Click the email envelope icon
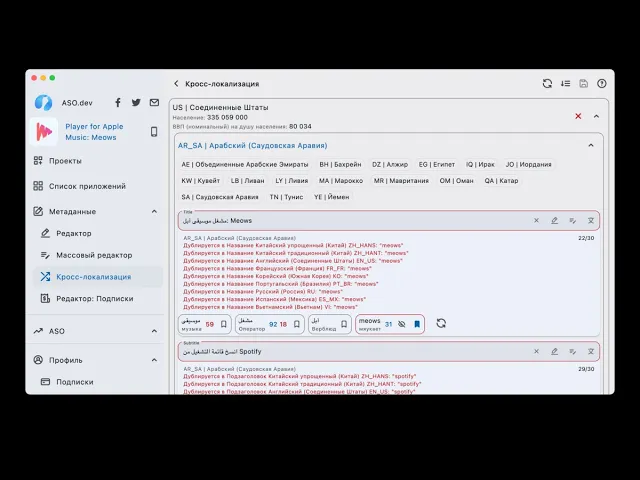 154,102
